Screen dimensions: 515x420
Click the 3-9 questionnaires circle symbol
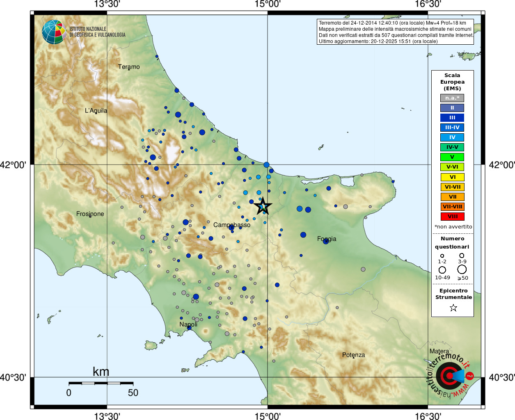coord(462,255)
